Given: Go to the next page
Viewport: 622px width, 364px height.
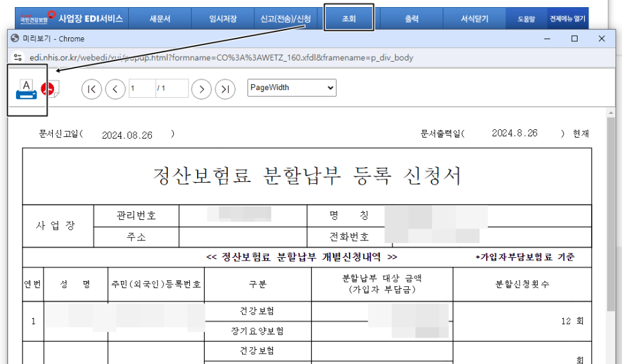Looking at the screenshot, I should [x=202, y=89].
